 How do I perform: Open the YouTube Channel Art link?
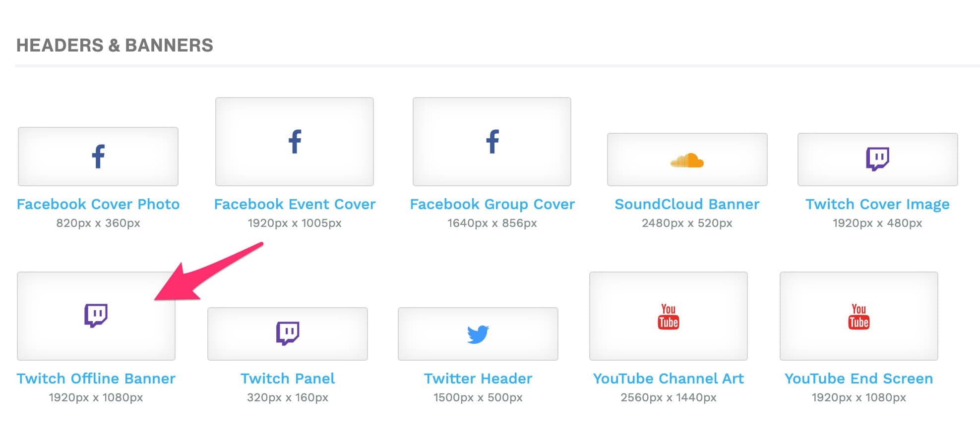point(668,379)
